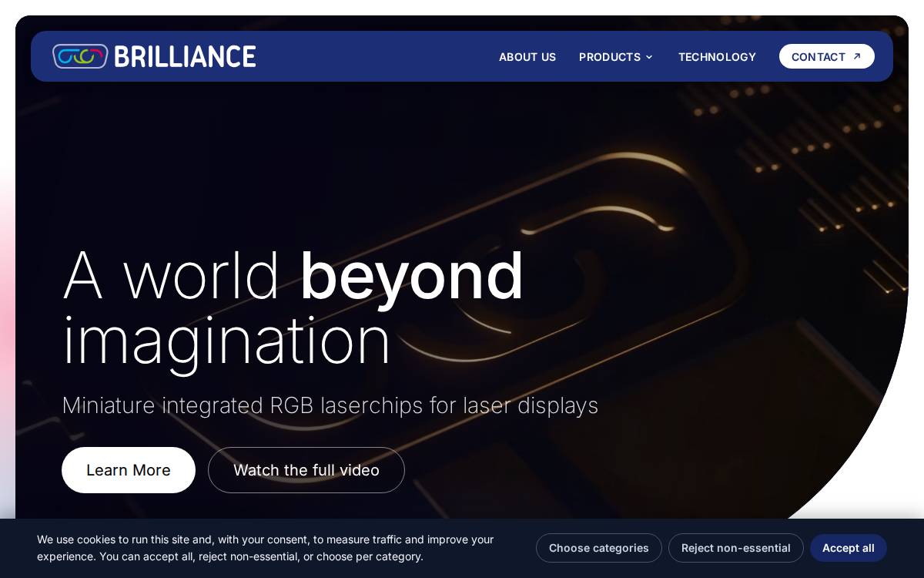The image size is (924, 578).
Task: Open the About Us page
Action: (x=527, y=57)
